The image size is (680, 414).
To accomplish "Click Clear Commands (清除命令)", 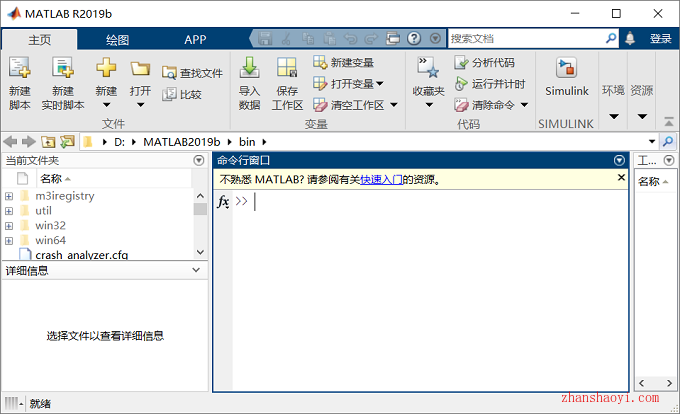I will (484, 104).
